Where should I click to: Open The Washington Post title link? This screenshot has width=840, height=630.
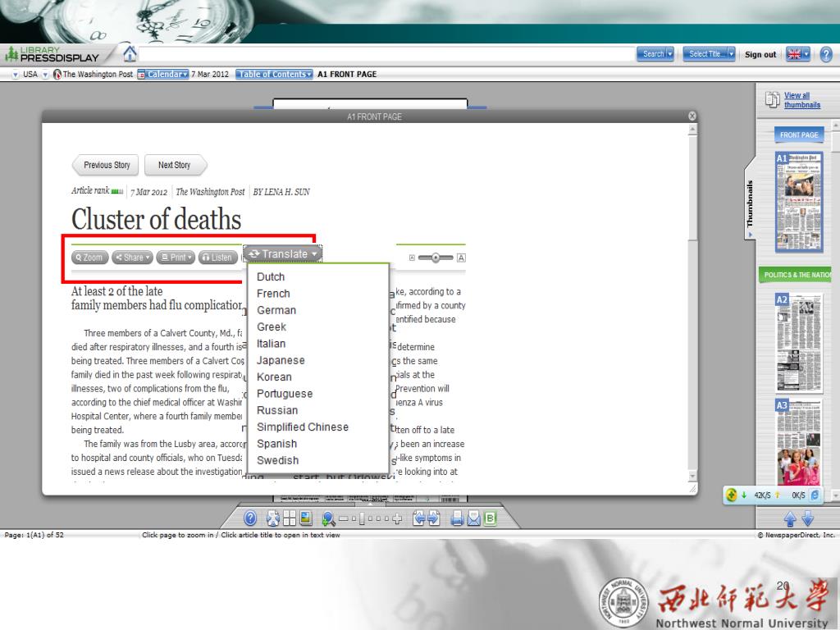[98, 75]
